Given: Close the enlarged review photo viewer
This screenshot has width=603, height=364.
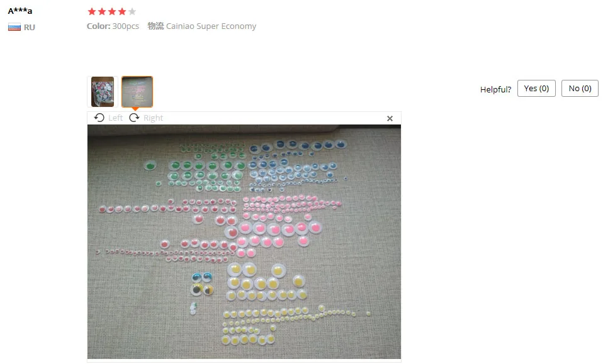Looking at the screenshot, I should [x=390, y=119].
